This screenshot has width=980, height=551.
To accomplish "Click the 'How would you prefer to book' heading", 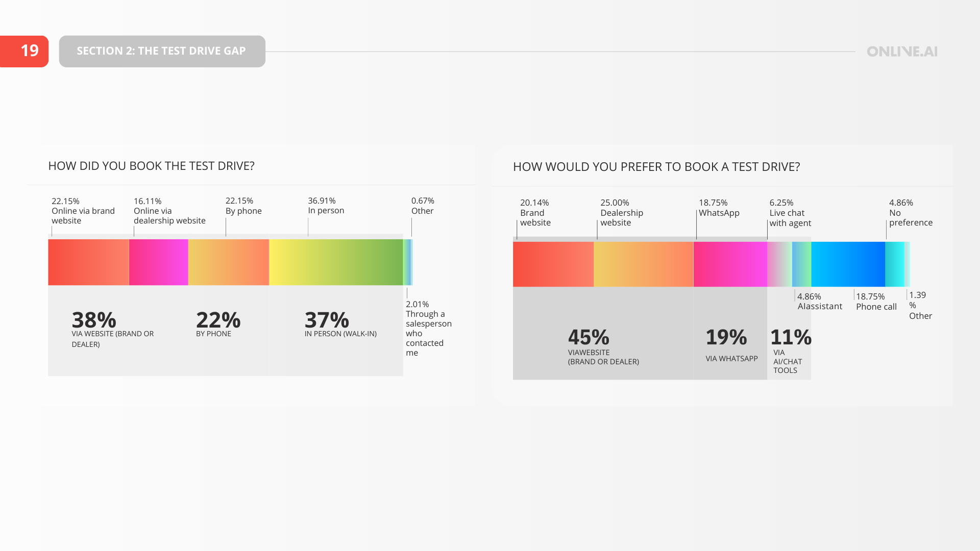I will [x=656, y=167].
